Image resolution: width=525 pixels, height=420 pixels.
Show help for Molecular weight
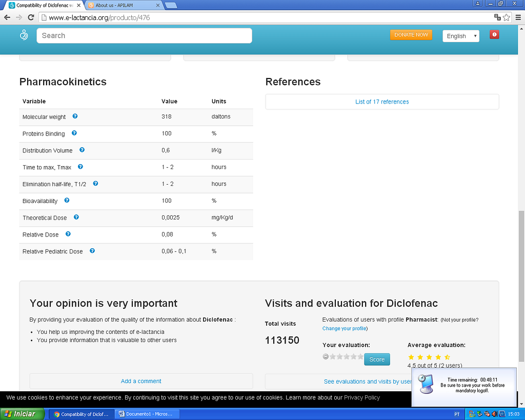[x=75, y=116]
